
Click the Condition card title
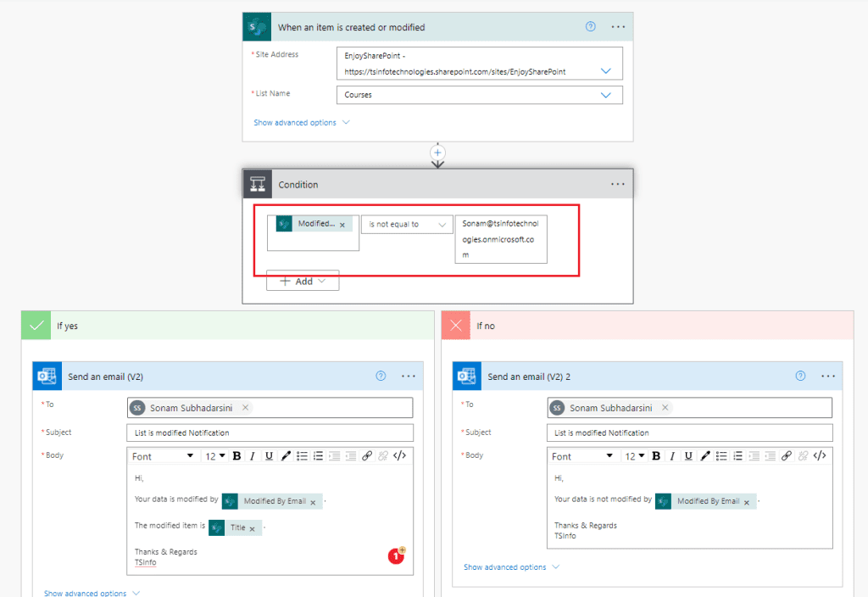point(298,184)
